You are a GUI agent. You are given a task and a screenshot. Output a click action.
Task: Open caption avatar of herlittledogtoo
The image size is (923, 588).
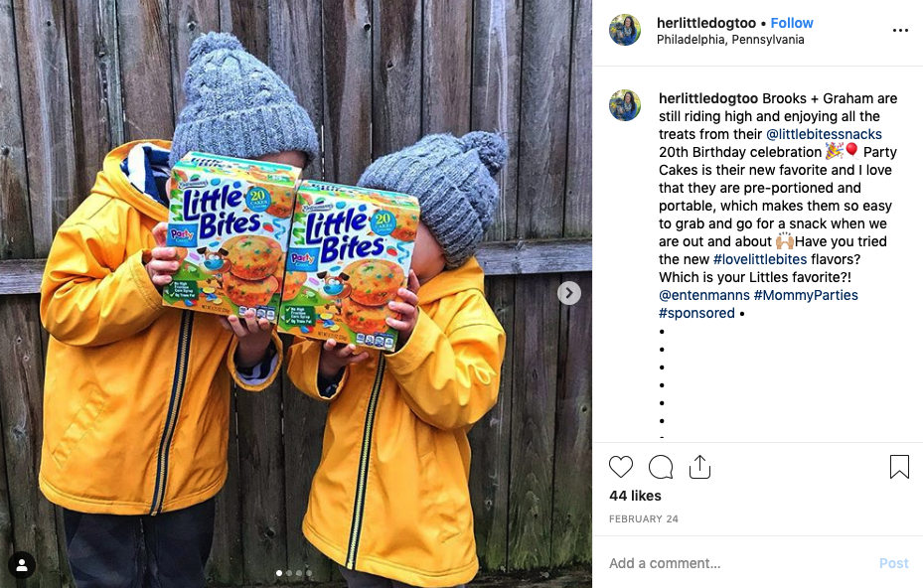click(625, 105)
